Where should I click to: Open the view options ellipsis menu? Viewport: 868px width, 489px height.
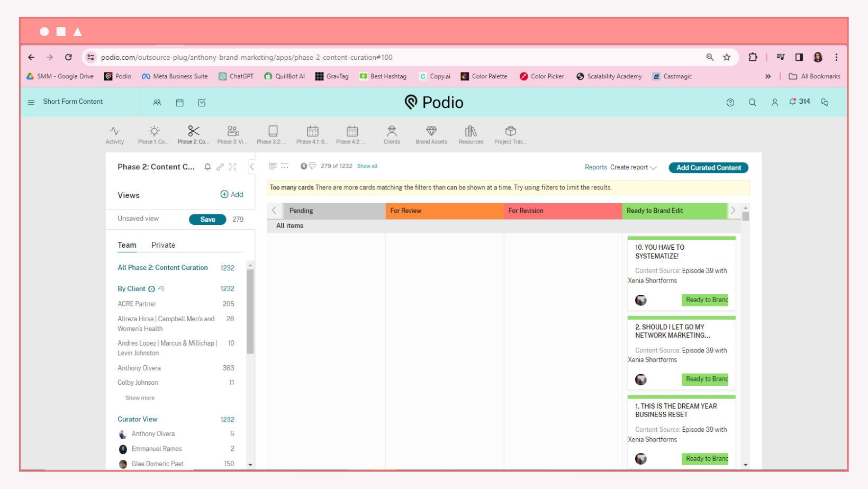pyautogui.click(x=285, y=166)
